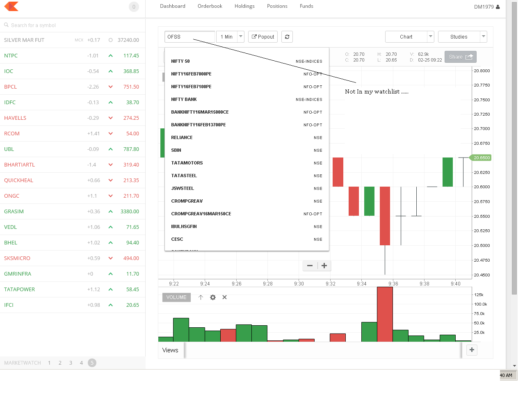Pick JSWSTEEL from the symbol dropdown

pos(247,189)
